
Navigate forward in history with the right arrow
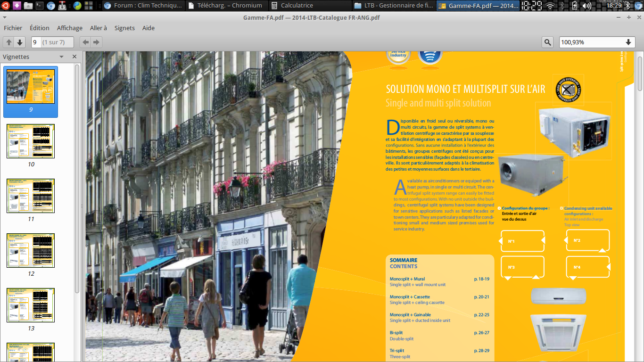[x=96, y=42]
